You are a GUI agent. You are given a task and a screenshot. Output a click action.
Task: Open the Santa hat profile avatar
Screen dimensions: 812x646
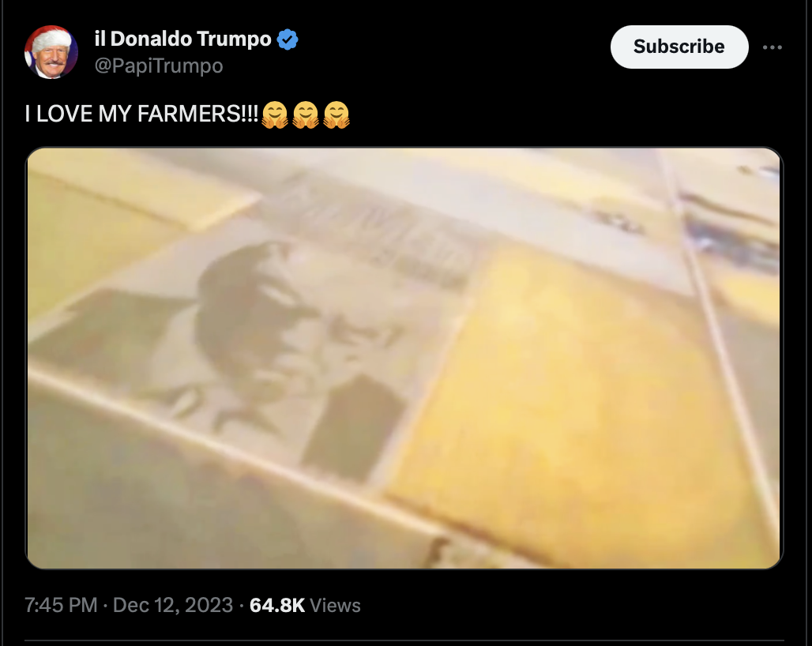(51, 52)
